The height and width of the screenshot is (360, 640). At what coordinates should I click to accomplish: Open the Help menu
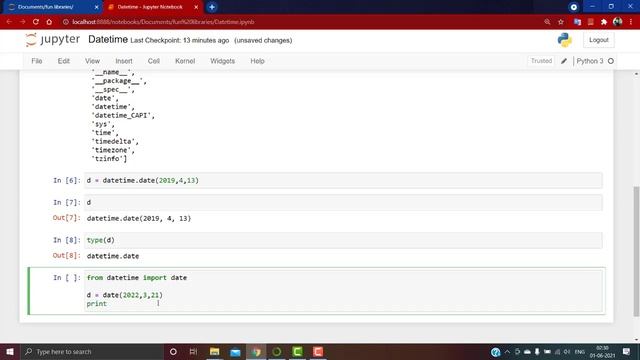(257, 61)
